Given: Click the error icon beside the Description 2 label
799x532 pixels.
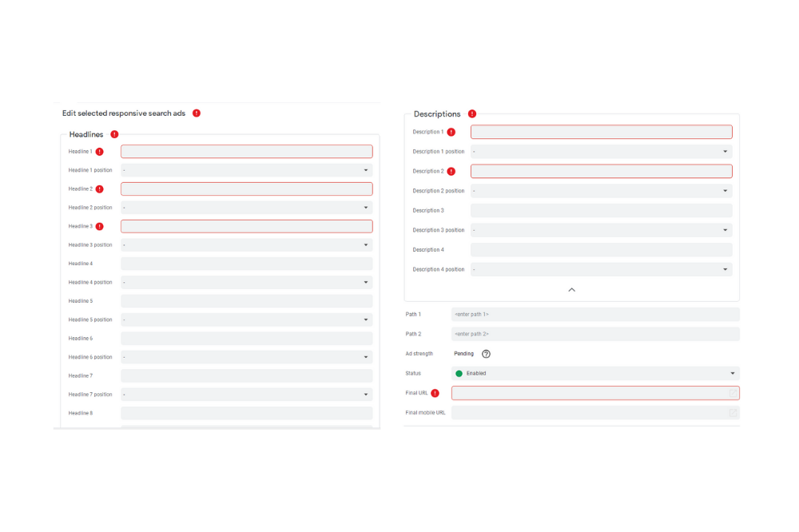Looking at the screenshot, I should click(x=451, y=171).
